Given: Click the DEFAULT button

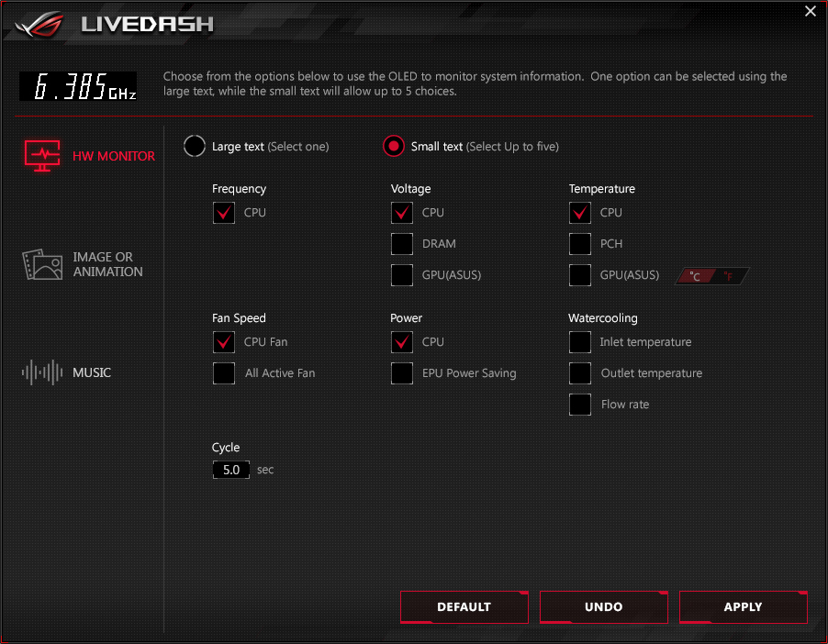Looking at the screenshot, I should (x=464, y=607).
